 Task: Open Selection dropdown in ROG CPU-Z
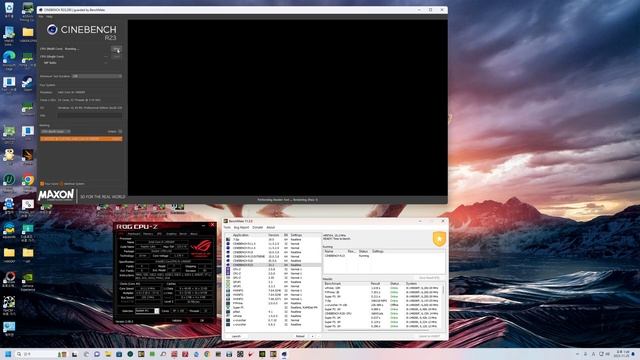coord(147,311)
